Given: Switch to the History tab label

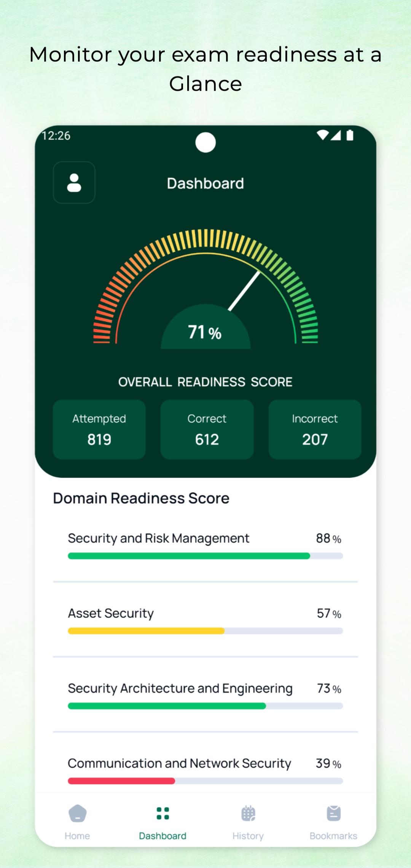Looking at the screenshot, I should 248,836.
